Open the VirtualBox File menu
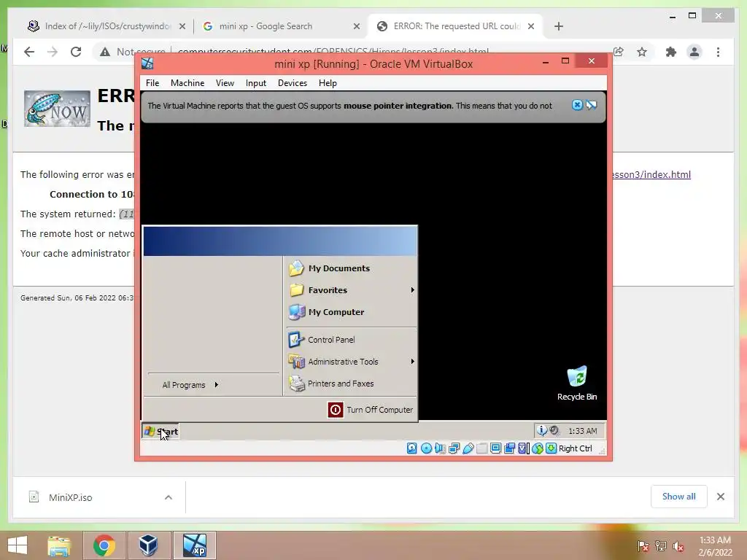 click(152, 83)
